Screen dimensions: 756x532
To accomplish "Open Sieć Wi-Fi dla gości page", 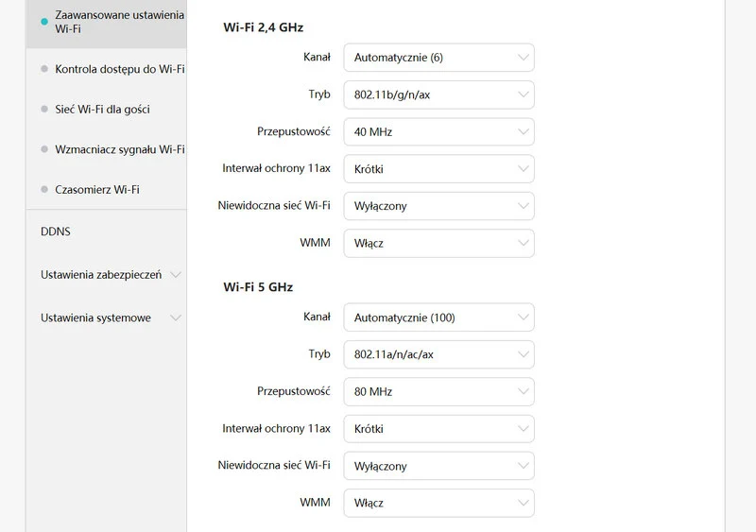I will 102,110.
